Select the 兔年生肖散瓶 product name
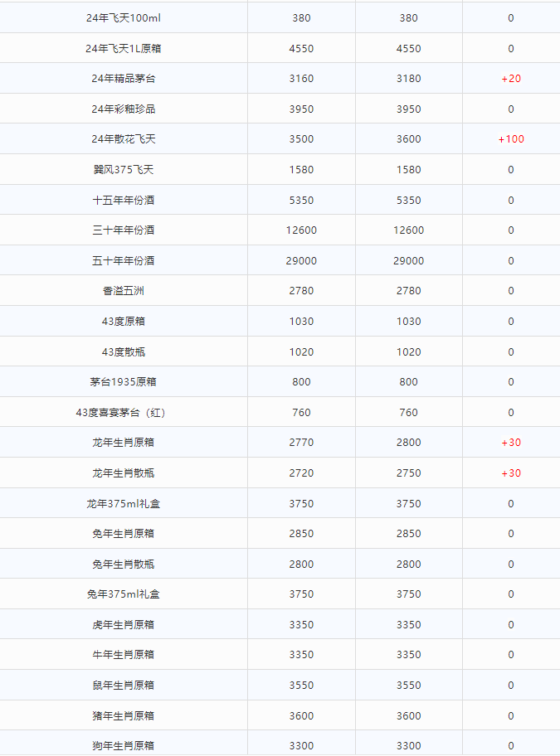Image resolution: width=560 pixels, height=756 pixels. 124,565
